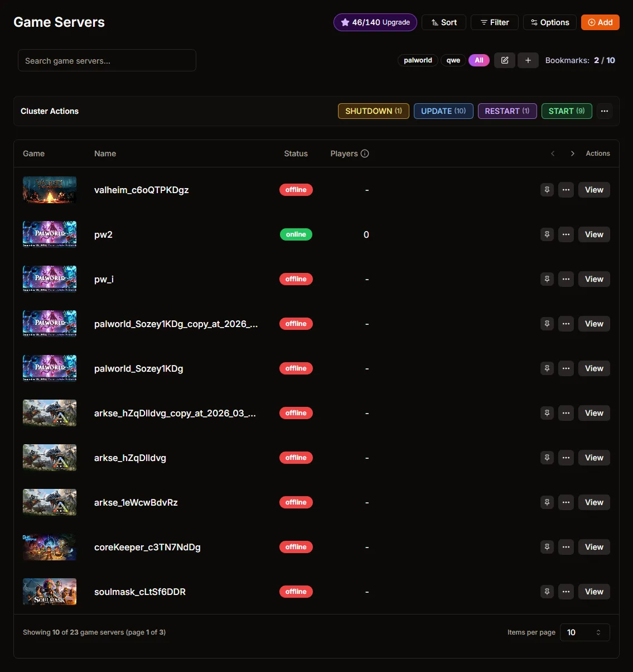
Task: Pin the soulmask_cLtSf6DDR server
Action: (x=547, y=592)
